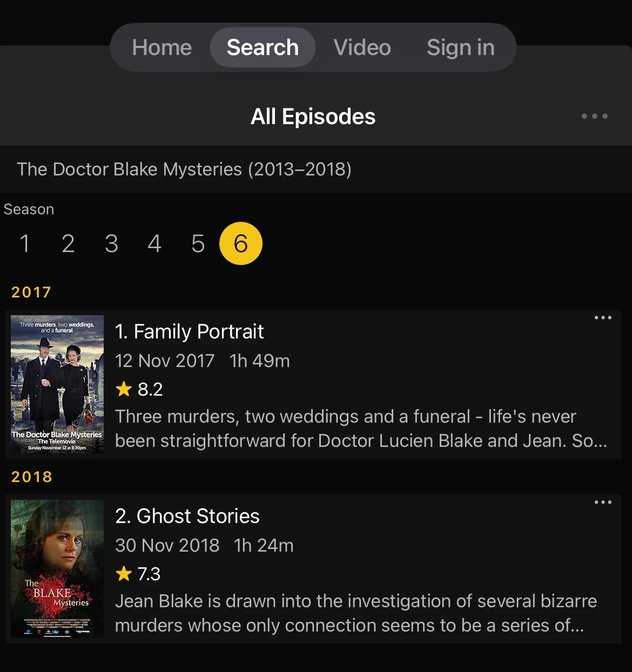
Task: Select the highlighted season 6 button
Action: click(241, 243)
